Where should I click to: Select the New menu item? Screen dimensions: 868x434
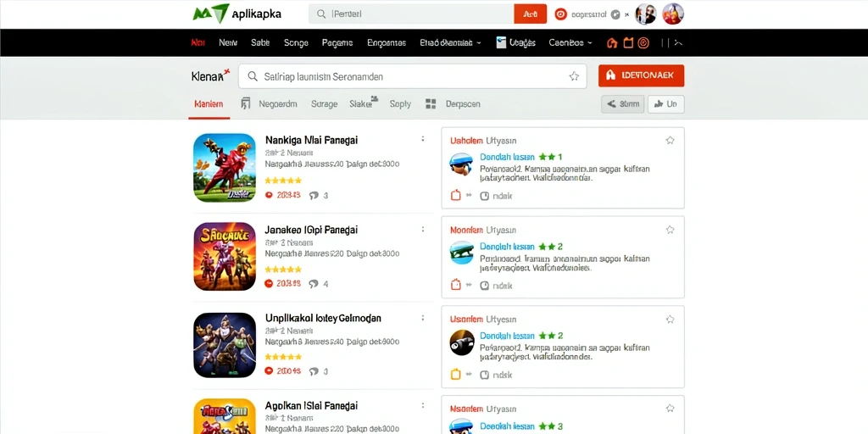pyautogui.click(x=228, y=42)
